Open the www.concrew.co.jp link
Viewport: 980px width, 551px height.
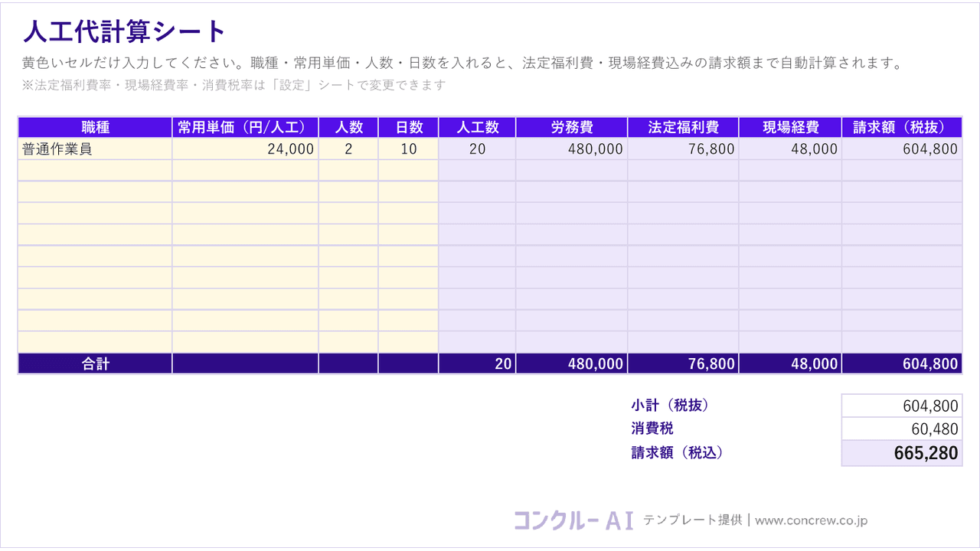(811, 520)
